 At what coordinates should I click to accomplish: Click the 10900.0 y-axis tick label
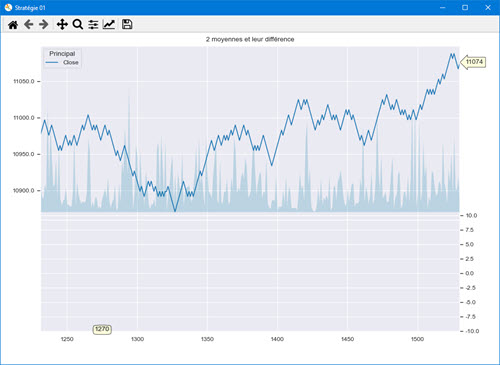pyautogui.click(x=24, y=191)
